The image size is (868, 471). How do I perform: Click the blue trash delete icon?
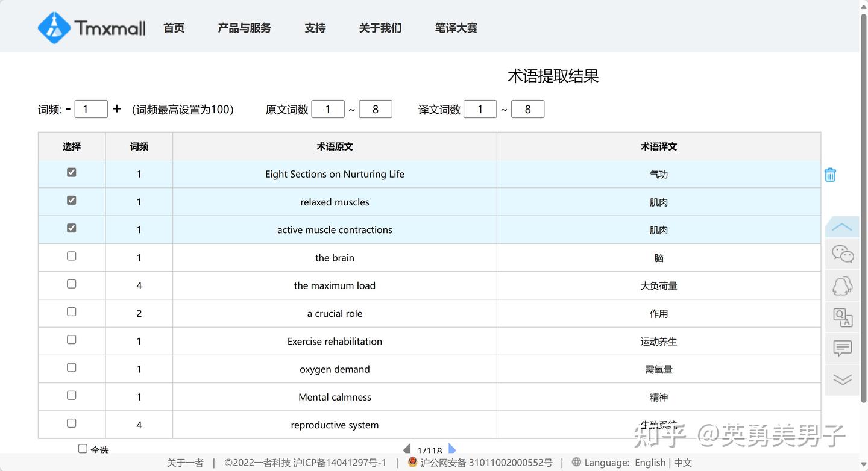[830, 174]
